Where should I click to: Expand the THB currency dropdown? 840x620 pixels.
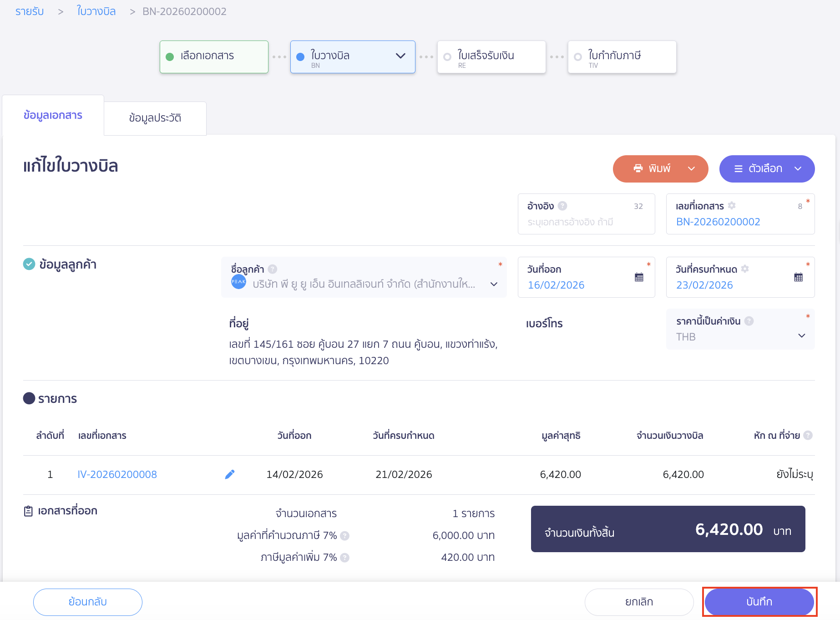point(801,336)
